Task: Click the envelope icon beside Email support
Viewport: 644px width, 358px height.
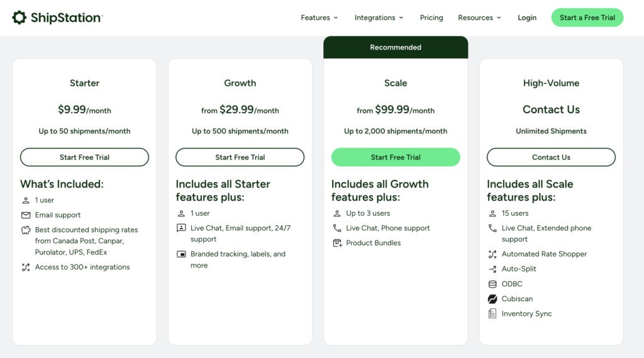Action: [26, 215]
